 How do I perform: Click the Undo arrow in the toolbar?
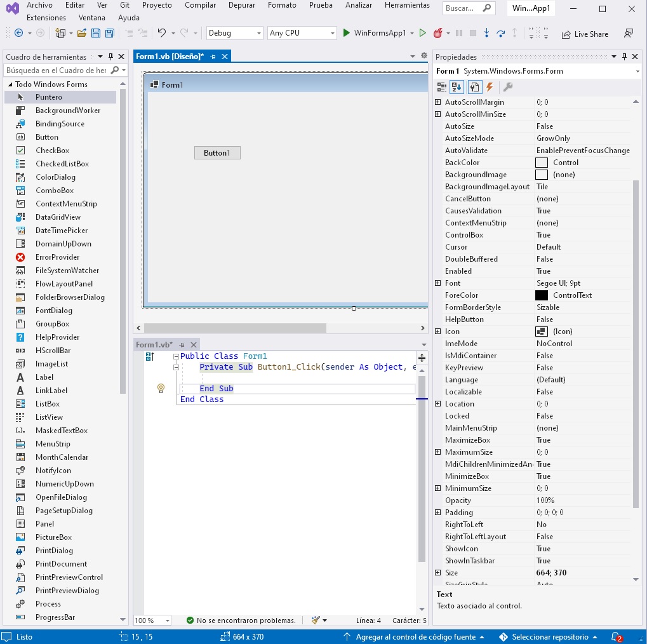click(162, 33)
